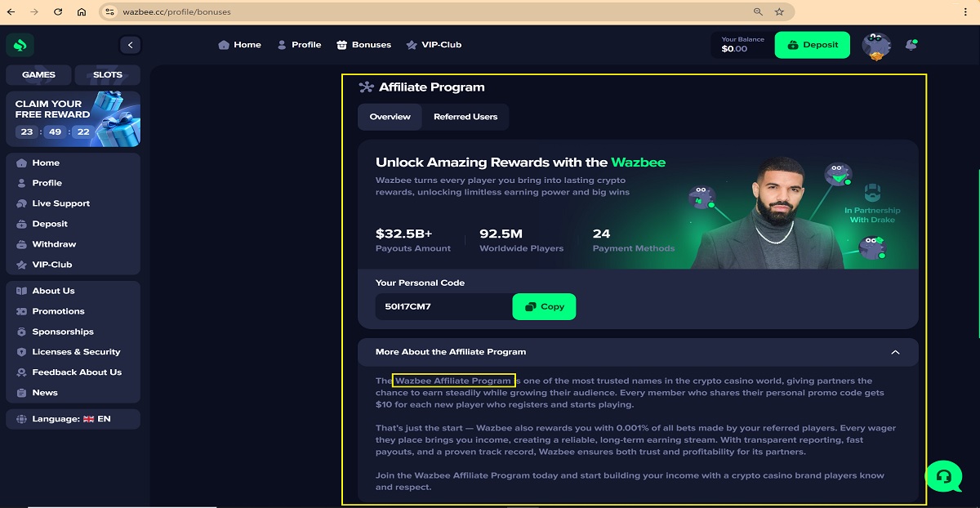Open the browser zoom magnifier icon
This screenshot has height=508, width=980.
click(758, 12)
